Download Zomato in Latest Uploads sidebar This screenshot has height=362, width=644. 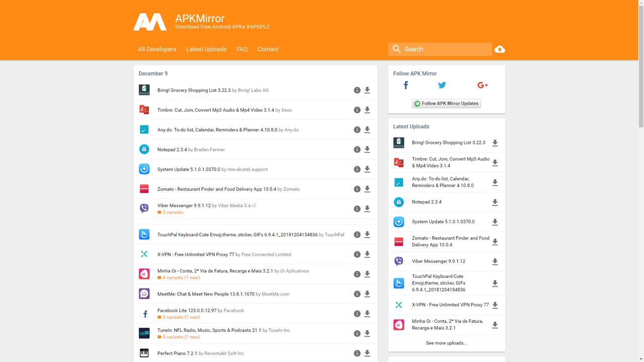[495, 242]
